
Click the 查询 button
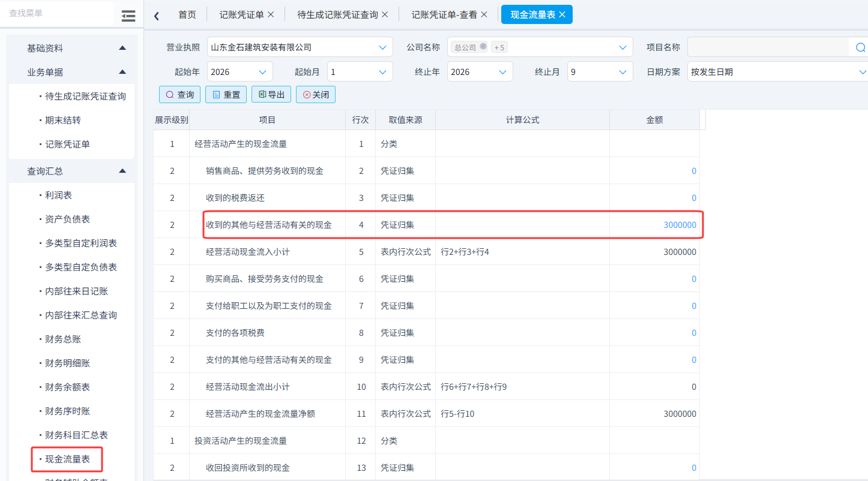tap(179, 95)
